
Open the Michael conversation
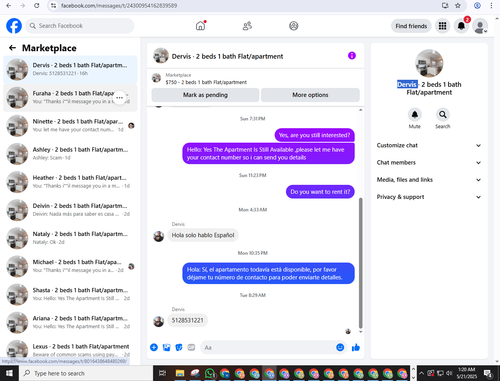pos(70,266)
